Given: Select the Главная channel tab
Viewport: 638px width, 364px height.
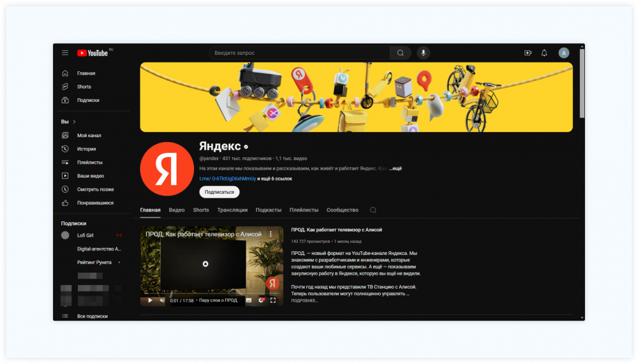Looking at the screenshot, I should point(150,210).
